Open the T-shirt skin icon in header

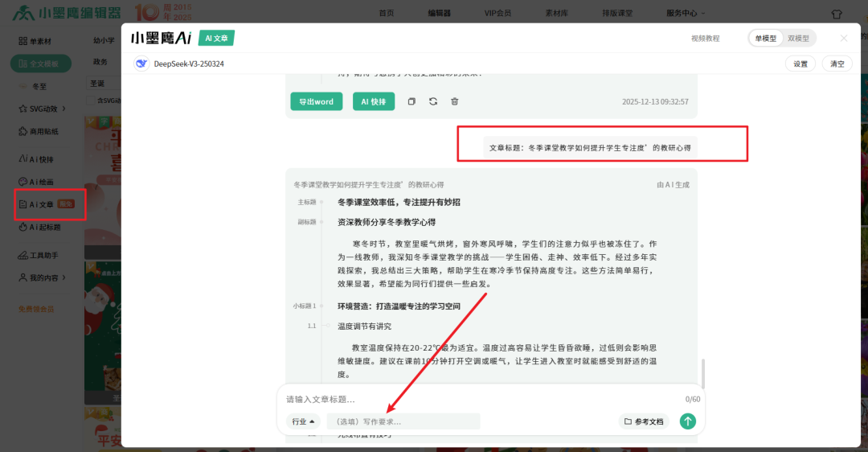(837, 14)
